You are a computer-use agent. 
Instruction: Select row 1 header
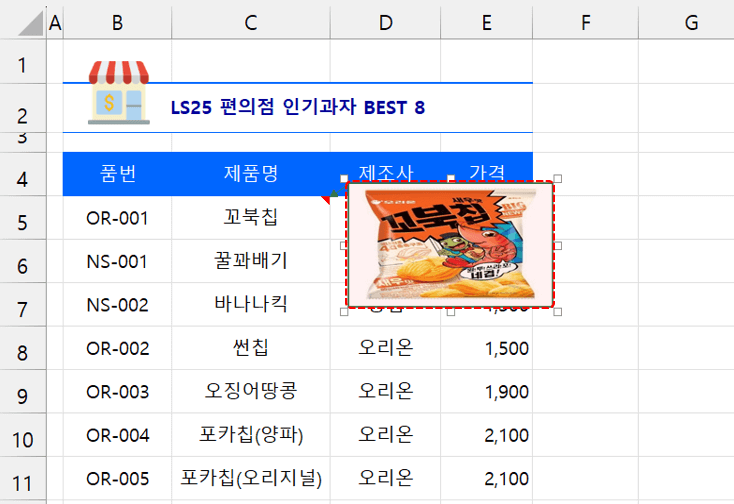click(22, 62)
